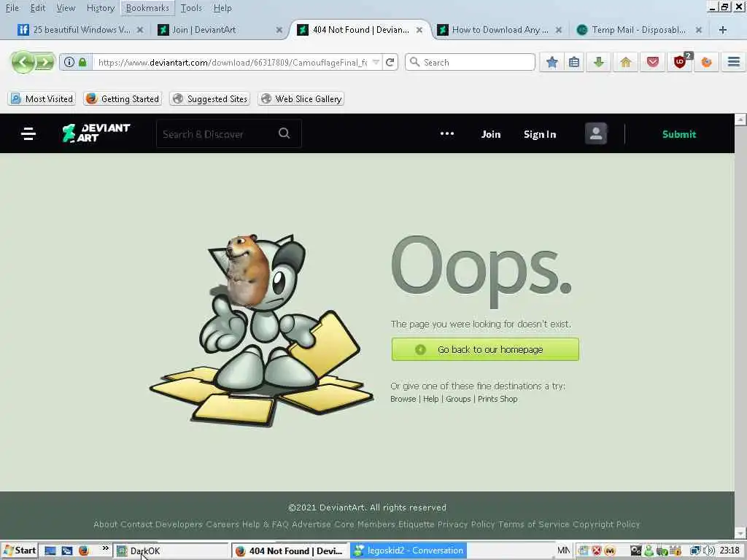747x560 pixels.
Task: Open Most Visited bookmarks folder
Action: point(42,98)
